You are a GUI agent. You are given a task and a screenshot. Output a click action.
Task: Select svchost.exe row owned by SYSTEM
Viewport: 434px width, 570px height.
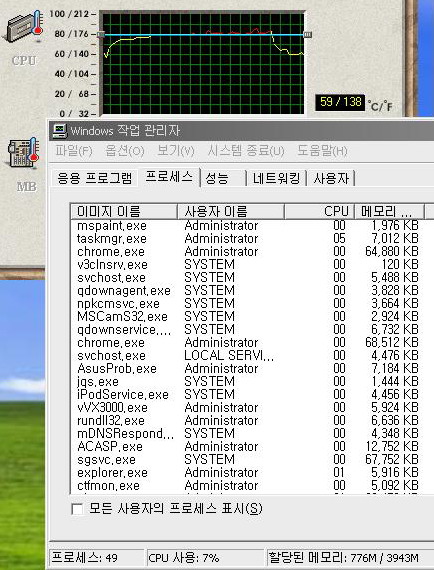coord(248,278)
